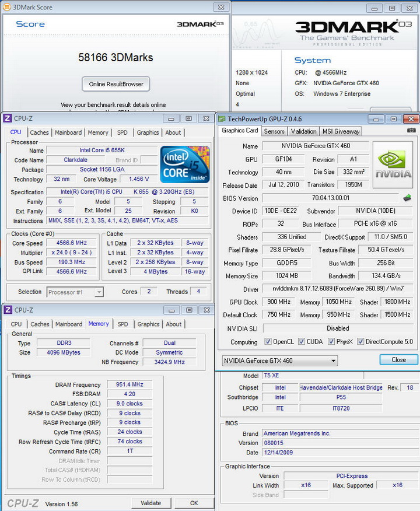
Task: Click the 58166 3DMarks score text
Action: click(x=116, y=58)
